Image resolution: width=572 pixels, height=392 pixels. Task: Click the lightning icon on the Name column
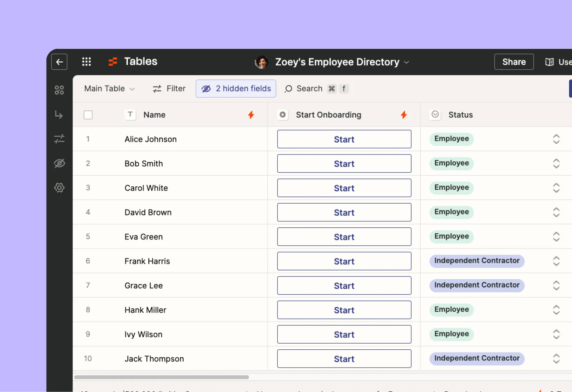(251, 115)
